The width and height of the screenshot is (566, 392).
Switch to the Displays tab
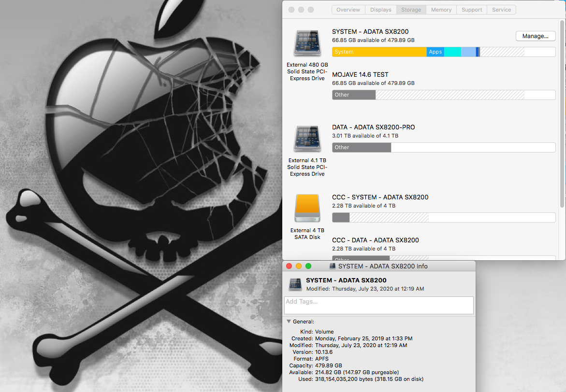[380, 10]
